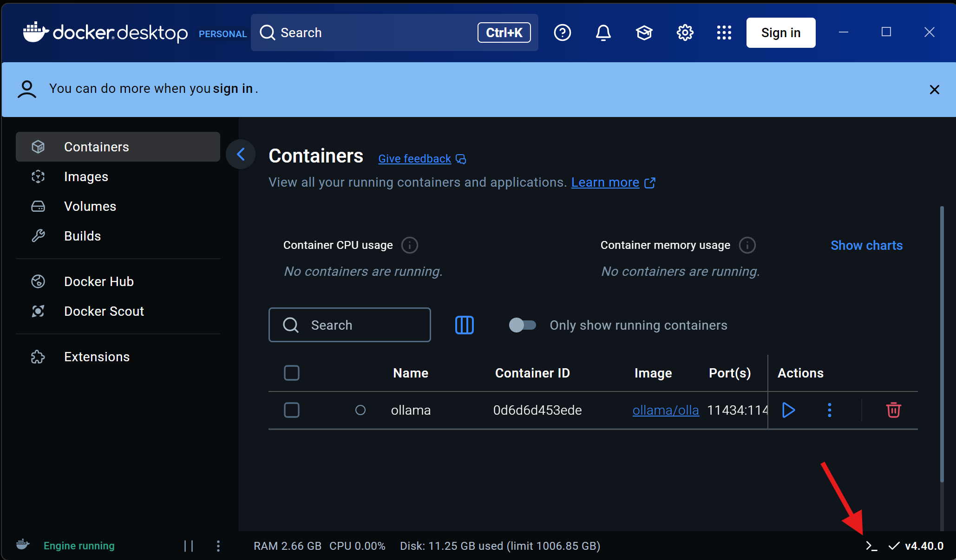Open the Volumes view in sidebar

click(x=118, y=206)
